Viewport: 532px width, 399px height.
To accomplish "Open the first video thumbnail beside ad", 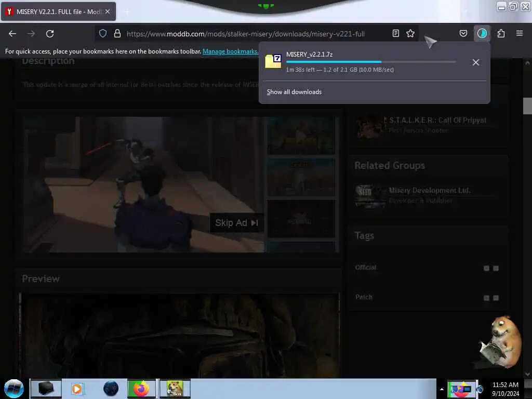I will click(301, 136).
